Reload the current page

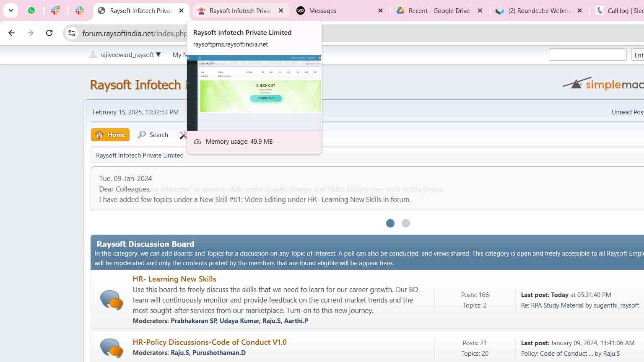pos(49,33)
